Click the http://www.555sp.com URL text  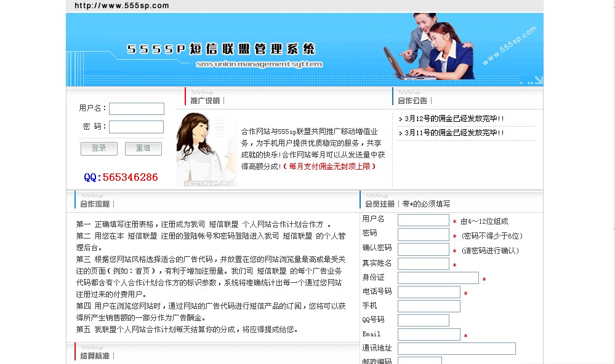click(x=122, y=6)
